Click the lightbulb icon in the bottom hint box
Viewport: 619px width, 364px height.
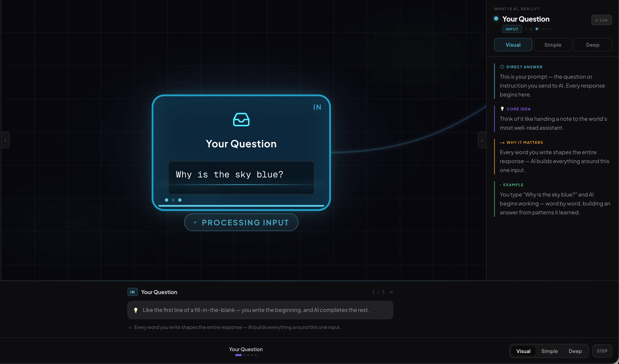tap(136, 310)
